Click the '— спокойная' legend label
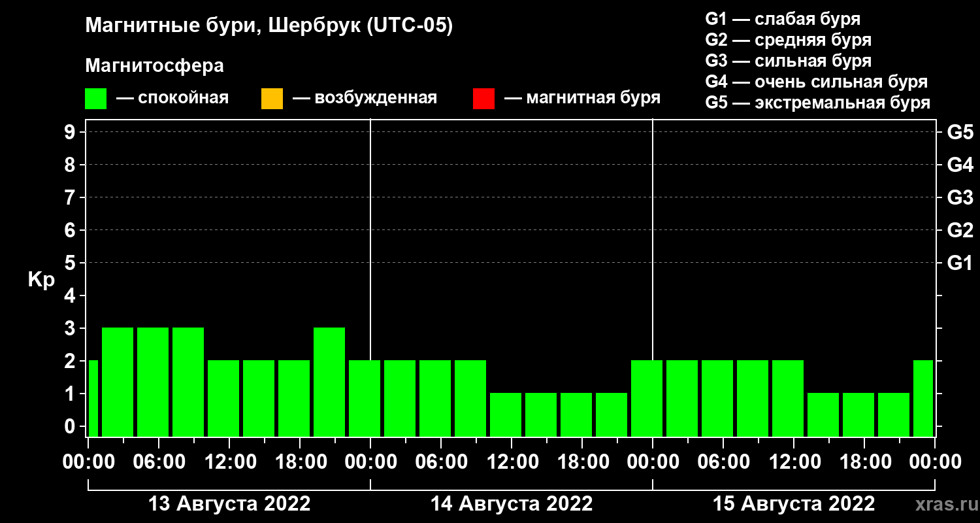Viewport: 980px width, 523px height. pyautogui.click(x=172, y=98)
